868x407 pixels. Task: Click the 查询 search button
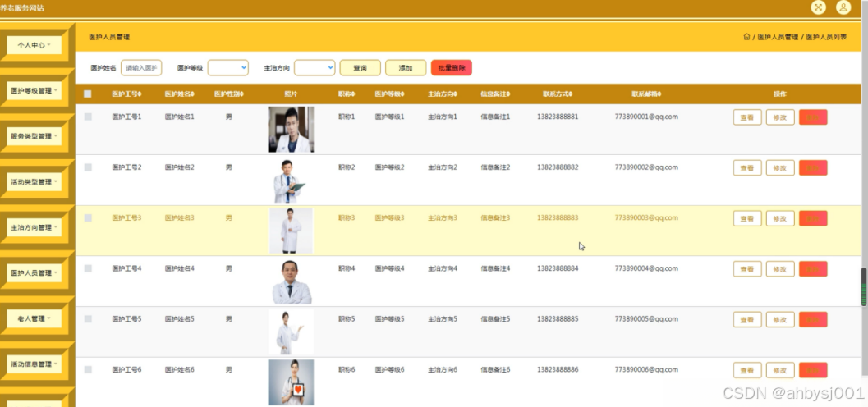pos(360,67)
